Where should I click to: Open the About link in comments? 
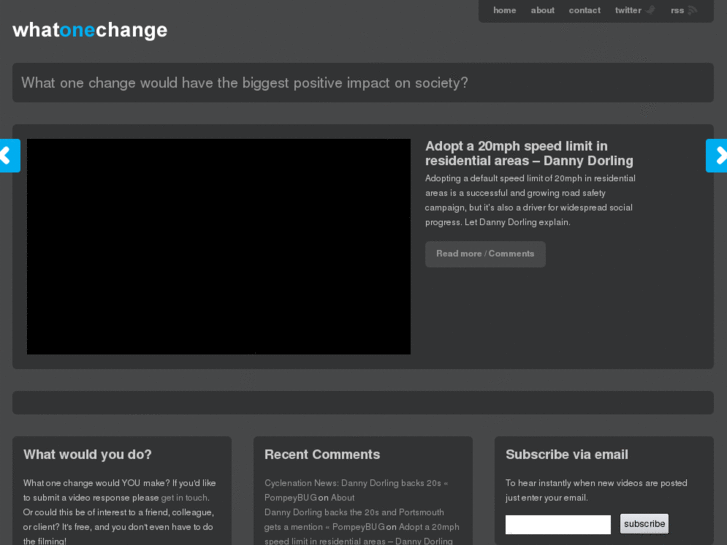[x=343, y=498]
